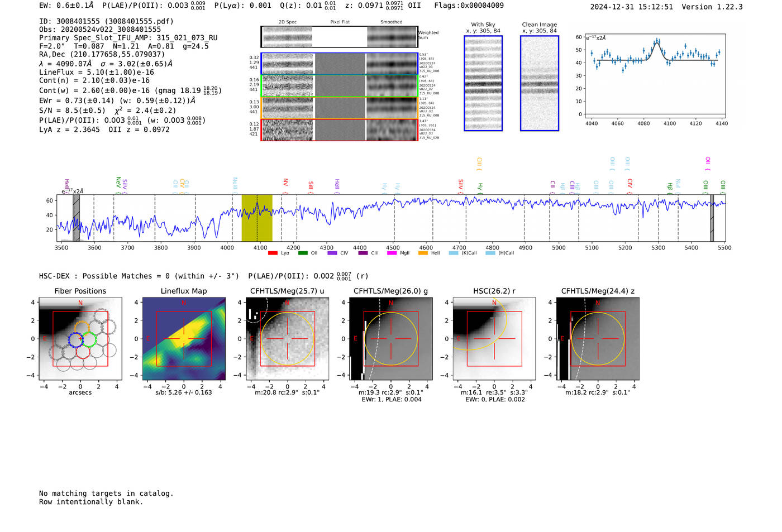Select the green-bordered 2D fiber spectrum row
This screenshot has height=532, width=782.
(x=339, y=85)
